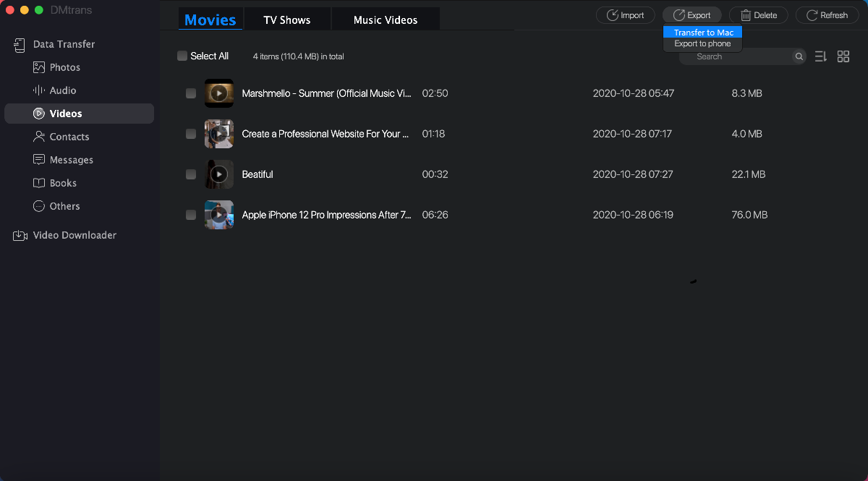Viewport: 868px width, 481px height.
Task: Open Contacts in the sidebar
Action: (x=69, y=137)
